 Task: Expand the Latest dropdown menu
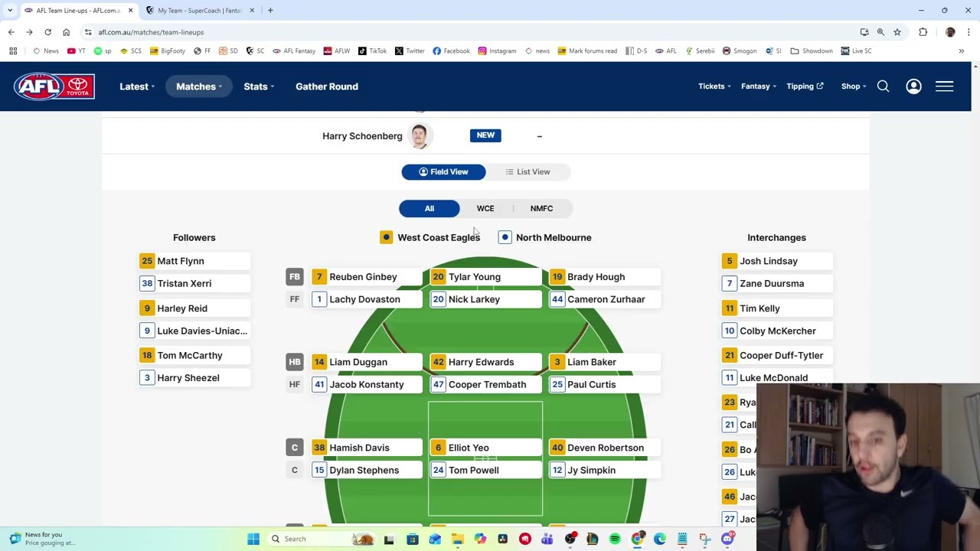[x=137, y=86]
